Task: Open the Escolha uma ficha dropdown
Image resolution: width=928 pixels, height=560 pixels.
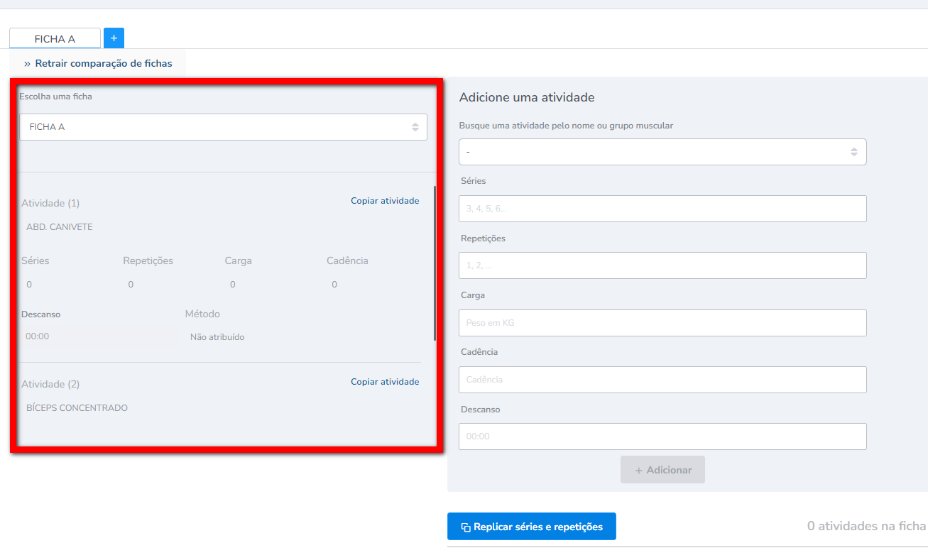Action: click(x=222, y=127)
